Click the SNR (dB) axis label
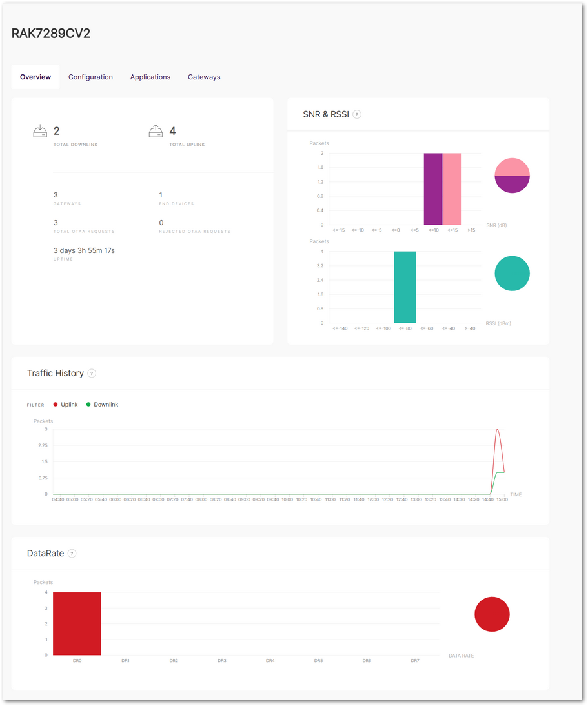This screenshot has width=588, height=706. pos(496,225)
